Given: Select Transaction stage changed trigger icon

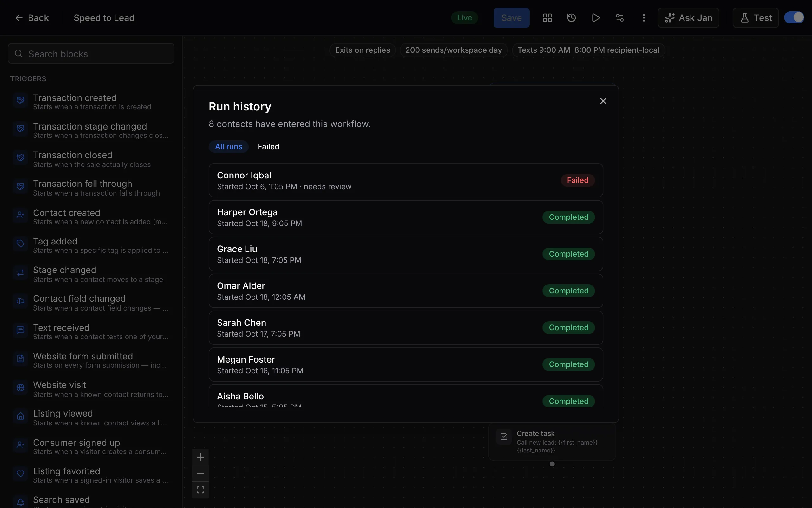Looking at the screenshot, I should pyautogui.click(x=21, y=129).
